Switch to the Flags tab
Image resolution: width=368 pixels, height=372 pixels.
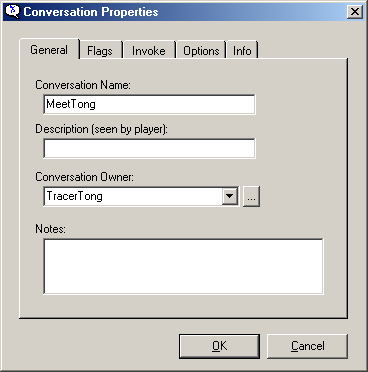[100, 51]
